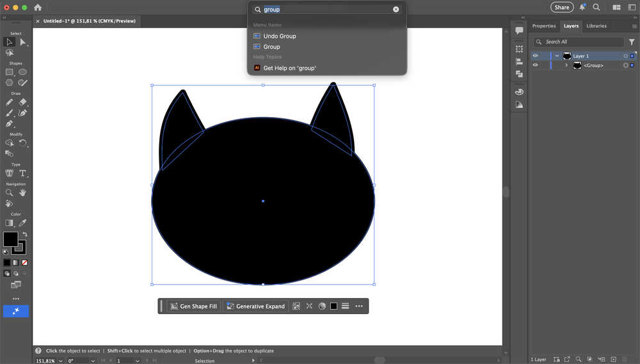Select the Paintbrush tool

pos(10,113)
